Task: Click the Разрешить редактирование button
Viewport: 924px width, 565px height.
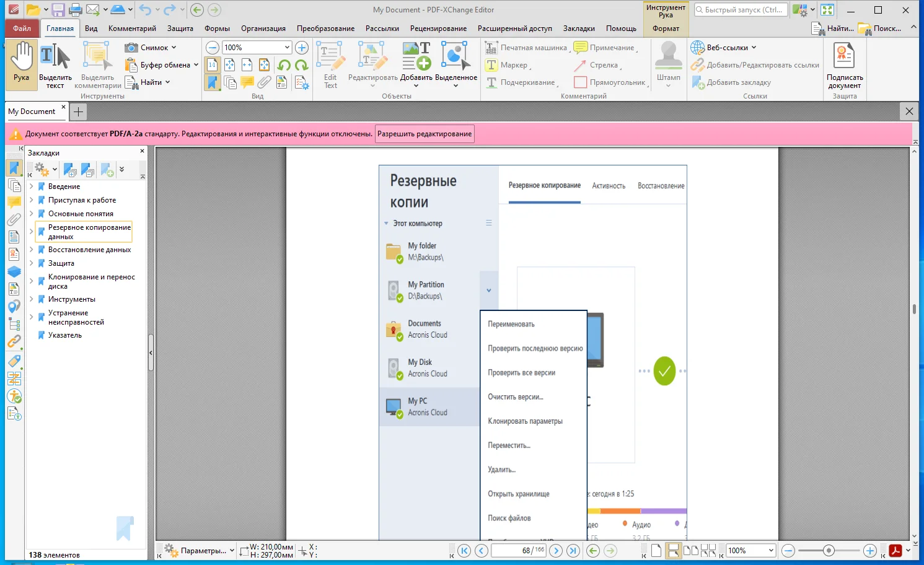Action: [425, 134]
